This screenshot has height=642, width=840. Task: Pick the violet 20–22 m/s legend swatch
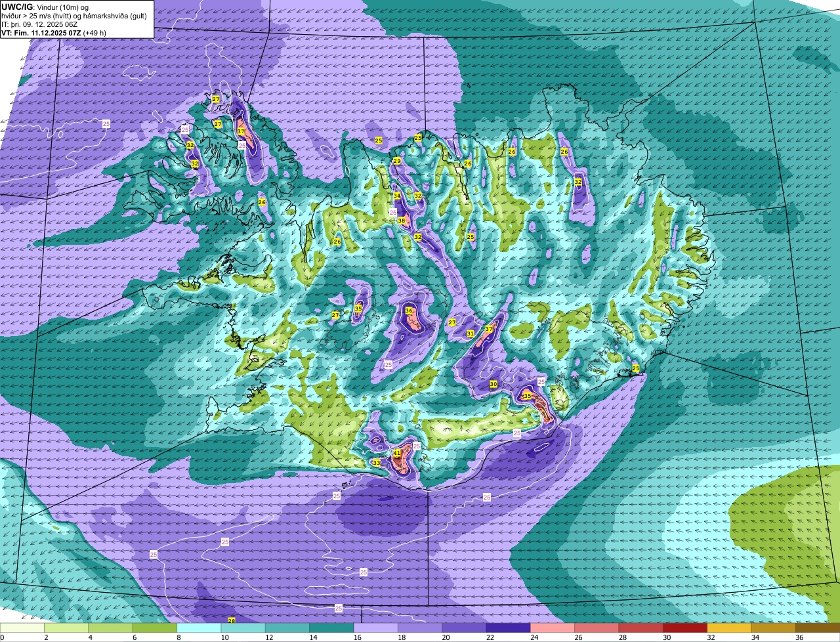[x=464, y=628]
